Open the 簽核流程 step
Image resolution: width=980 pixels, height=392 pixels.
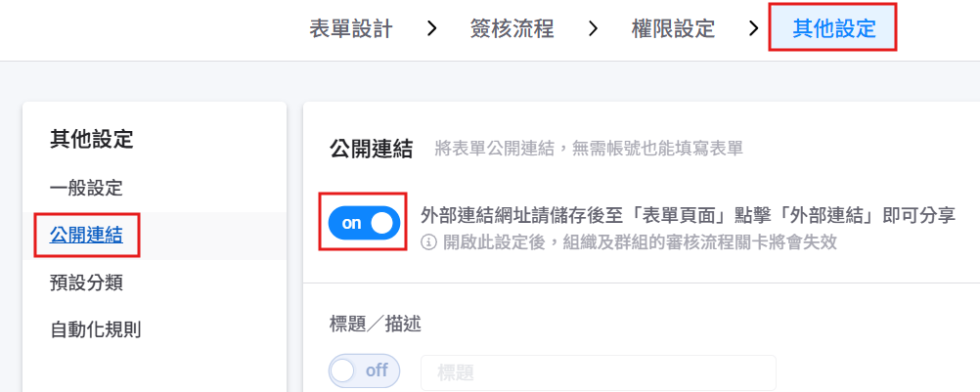[512, 29]
